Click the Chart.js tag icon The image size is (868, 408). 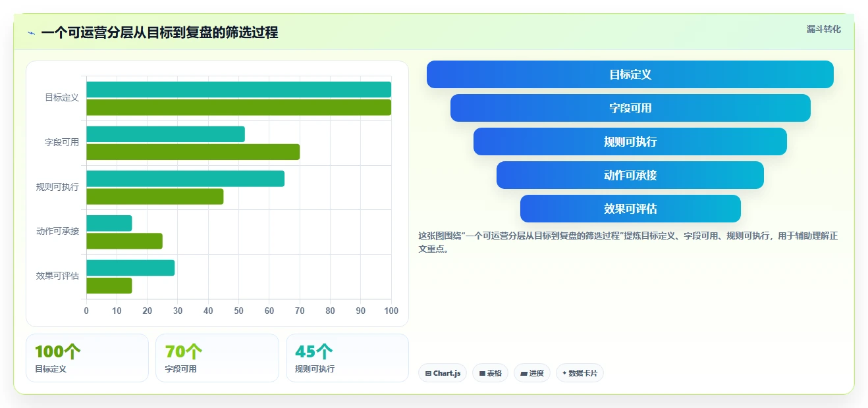pos(428,374)
